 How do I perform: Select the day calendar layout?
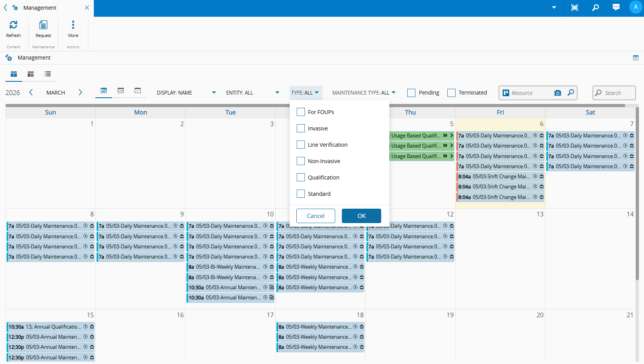pos(137,90)
